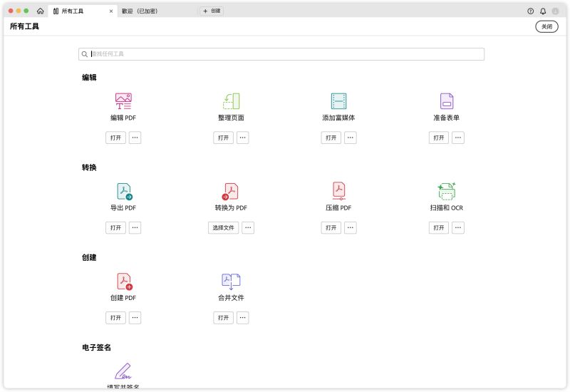Click the 电子签名 section heading

[x=96, y=348]
